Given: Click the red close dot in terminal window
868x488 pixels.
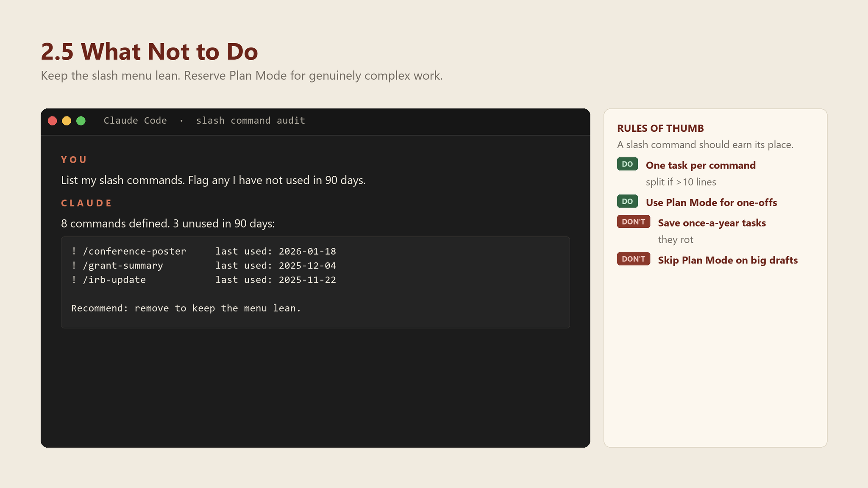Looking at the screenshot, I should coord(53,121).
